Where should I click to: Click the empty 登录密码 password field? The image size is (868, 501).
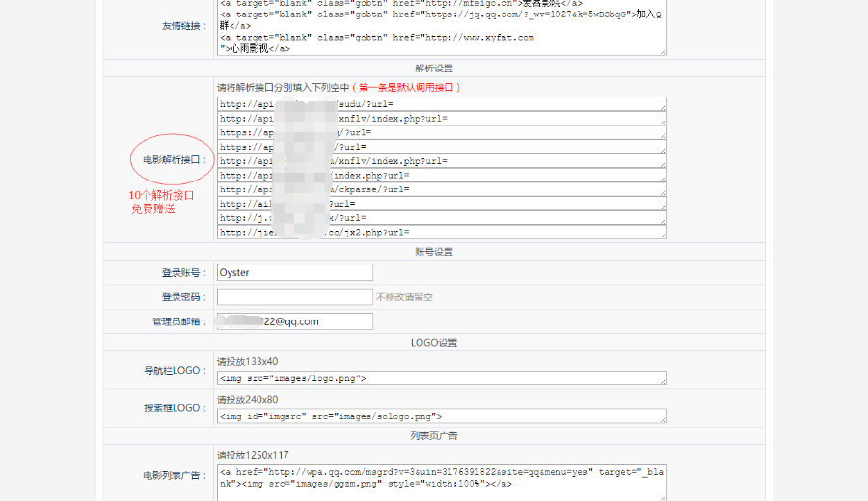[294, 297]
